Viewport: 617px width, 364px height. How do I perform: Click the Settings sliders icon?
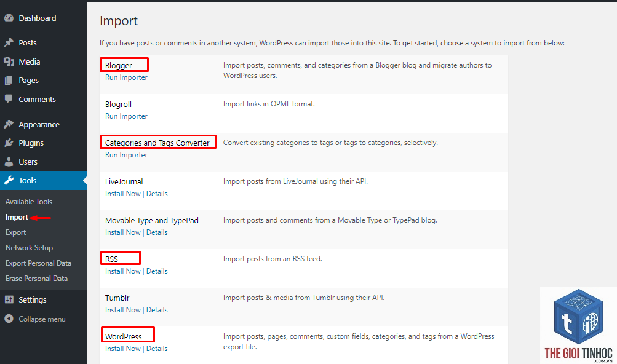coord(9,299)
